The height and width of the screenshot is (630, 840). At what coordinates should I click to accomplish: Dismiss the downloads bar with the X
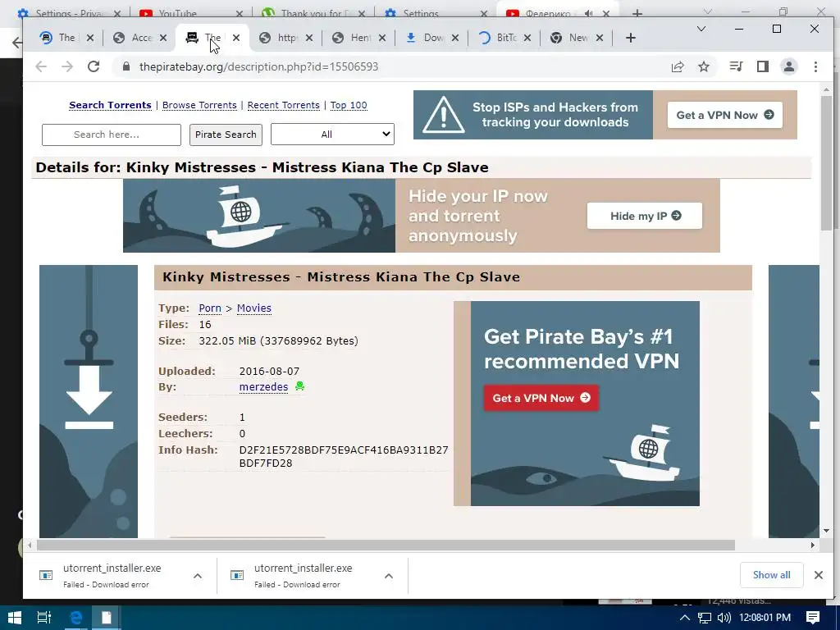coord(818,575)
